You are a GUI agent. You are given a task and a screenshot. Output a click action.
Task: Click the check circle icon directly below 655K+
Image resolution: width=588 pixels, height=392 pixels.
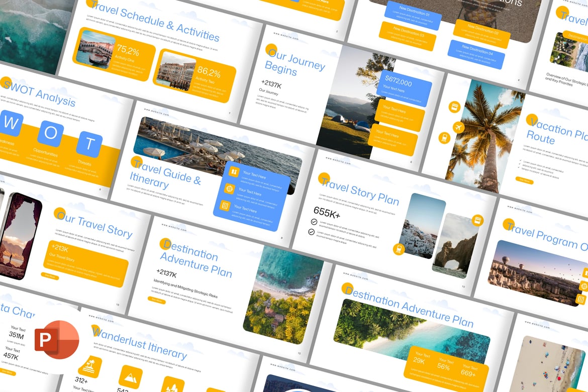(x=314, y=222)
